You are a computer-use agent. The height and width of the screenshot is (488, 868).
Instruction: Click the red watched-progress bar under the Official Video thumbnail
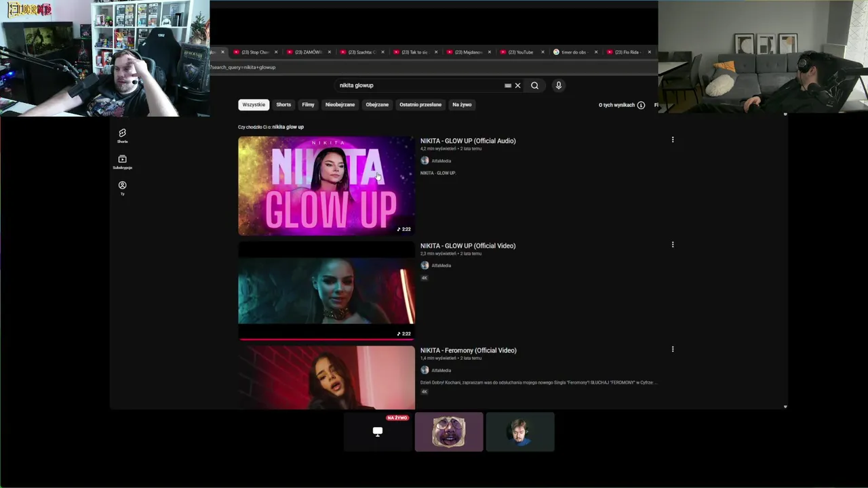click(x=326, y=339)
